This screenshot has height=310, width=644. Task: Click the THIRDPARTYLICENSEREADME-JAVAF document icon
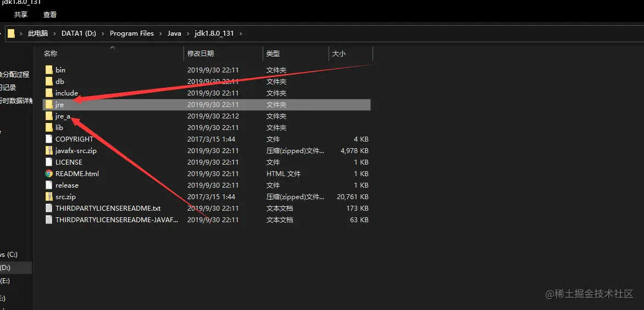49,220
